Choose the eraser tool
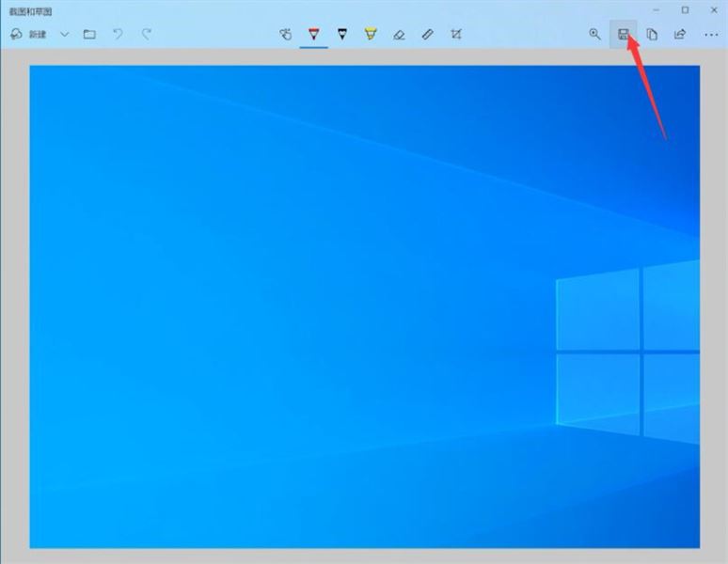Image resolution: width=728 pixels, height=564 pixels. point(399,34)
